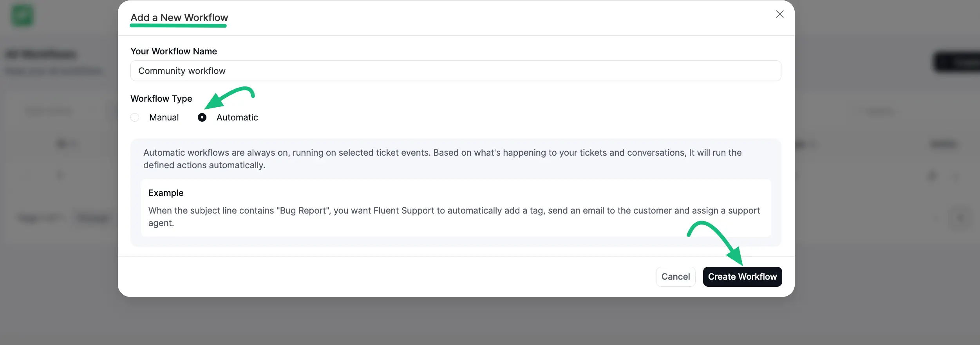Click the Bug Report example text
Screen dimensions: 980x345
454,216
